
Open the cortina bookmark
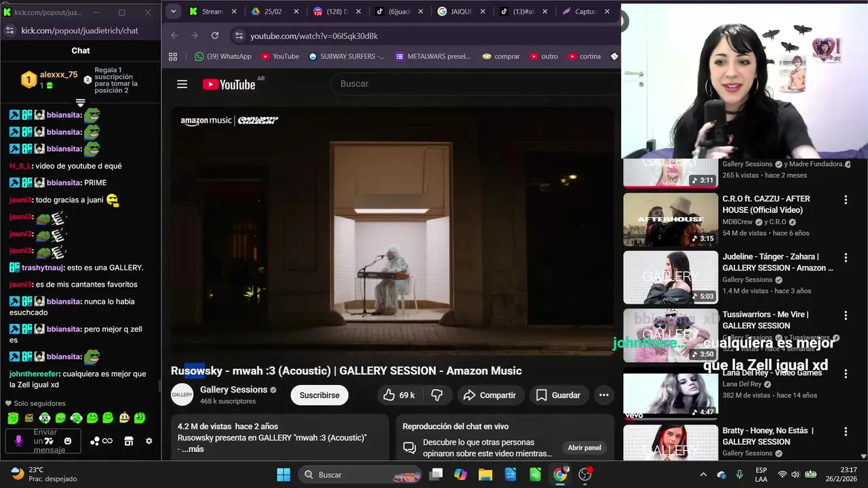pos(584,56)
